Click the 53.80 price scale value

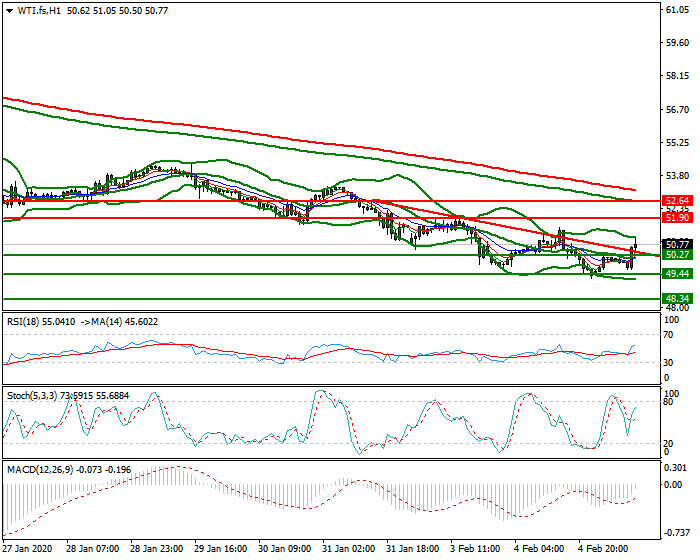[x=677, y=176]
